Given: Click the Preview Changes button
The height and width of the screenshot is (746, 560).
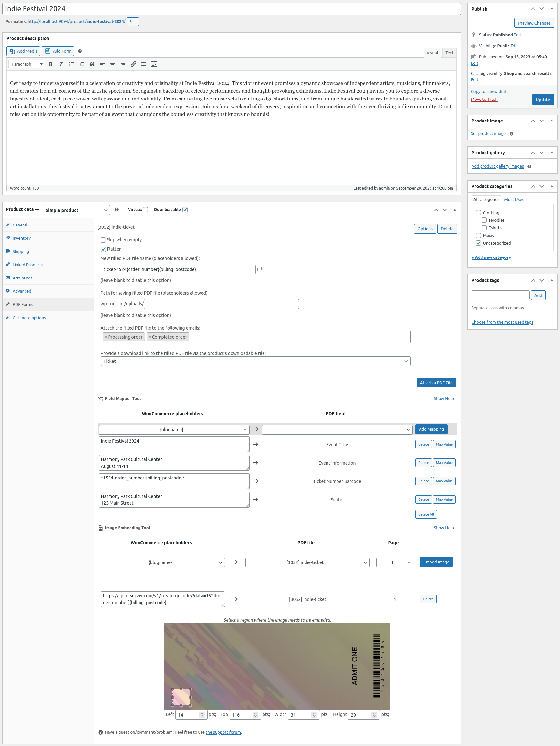Looking at the screenshot, I should [534, 23].
